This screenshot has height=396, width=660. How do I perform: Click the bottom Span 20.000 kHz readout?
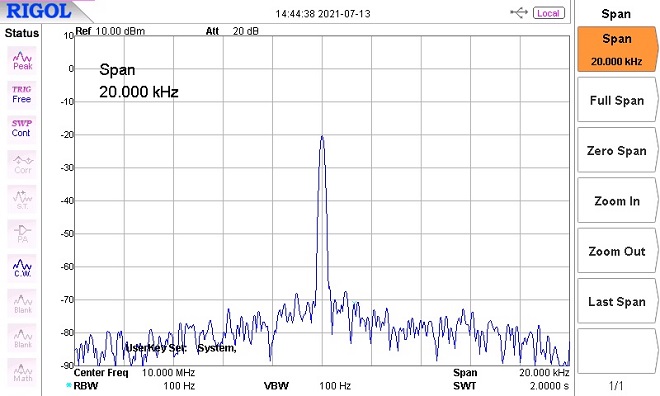[511, 372]
